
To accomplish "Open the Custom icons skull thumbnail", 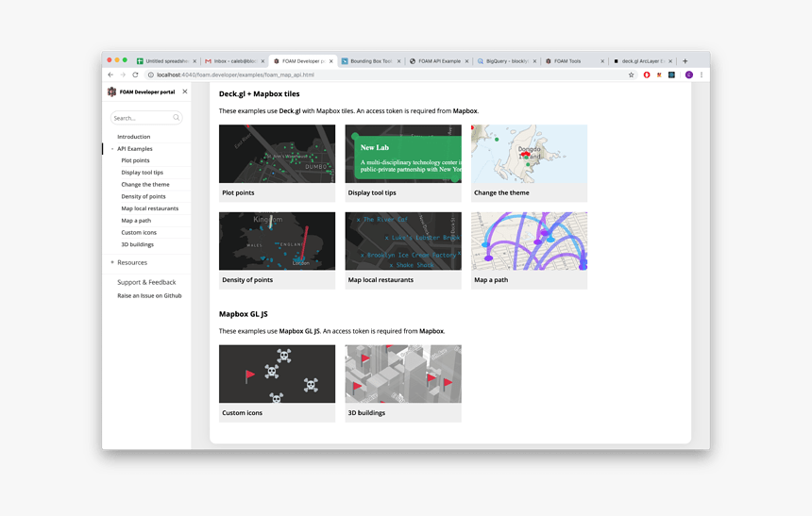I will coord(277,374).
